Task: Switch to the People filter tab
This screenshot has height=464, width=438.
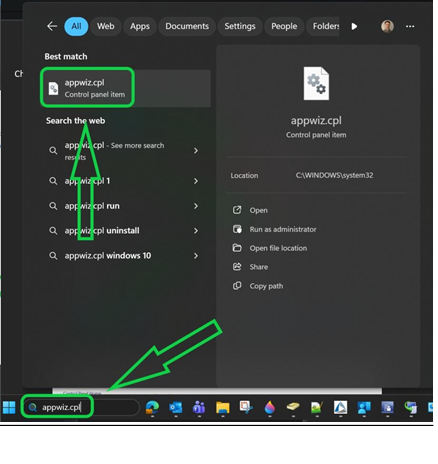Action: coord(284,26)
